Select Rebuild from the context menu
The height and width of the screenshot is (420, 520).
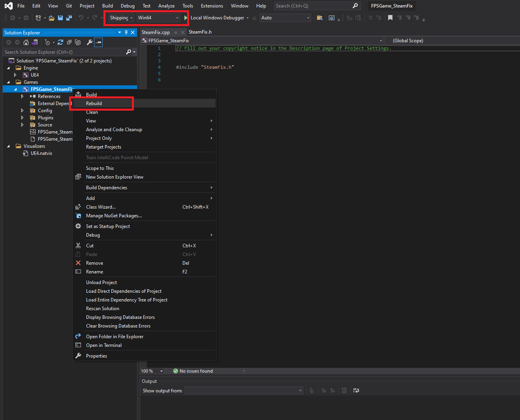click(94, 104)
